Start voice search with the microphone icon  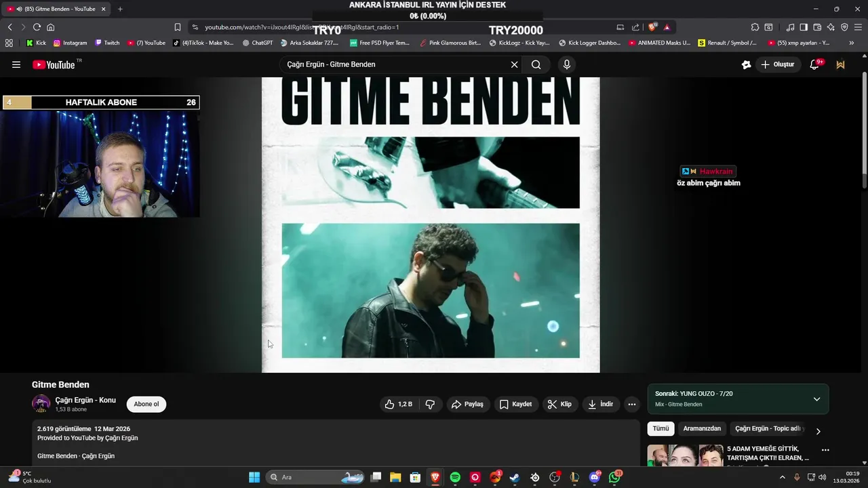[567, 64]
